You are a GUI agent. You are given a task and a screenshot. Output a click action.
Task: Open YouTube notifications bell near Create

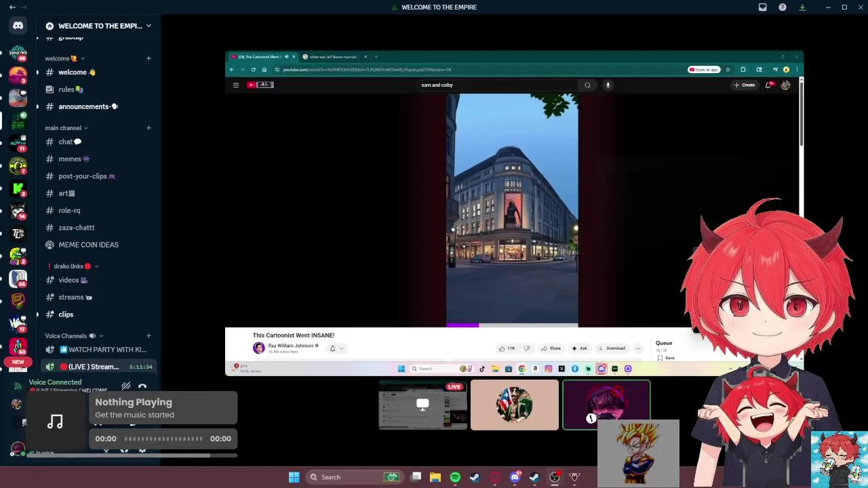769,85
